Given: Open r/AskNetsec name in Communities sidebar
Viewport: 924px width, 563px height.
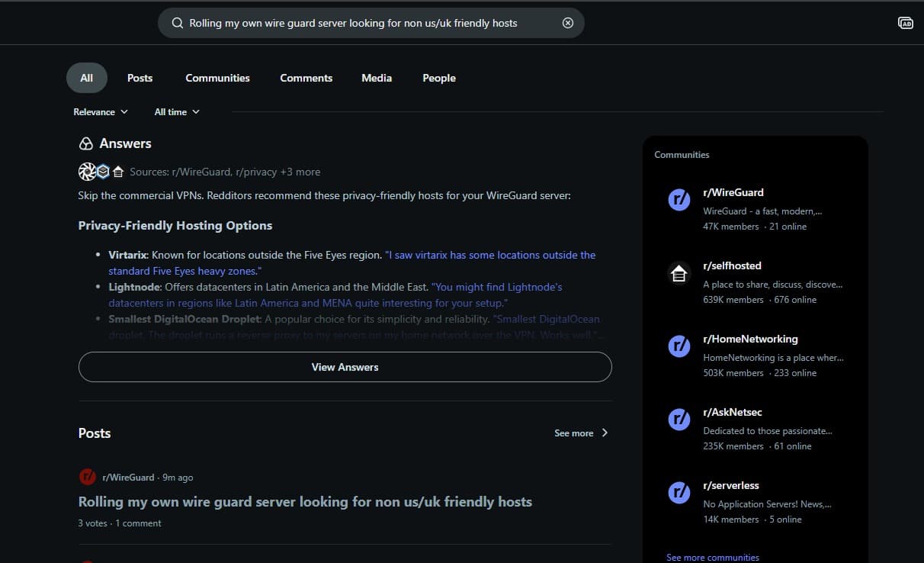Looking at the screenshot, I should point(734,412).
